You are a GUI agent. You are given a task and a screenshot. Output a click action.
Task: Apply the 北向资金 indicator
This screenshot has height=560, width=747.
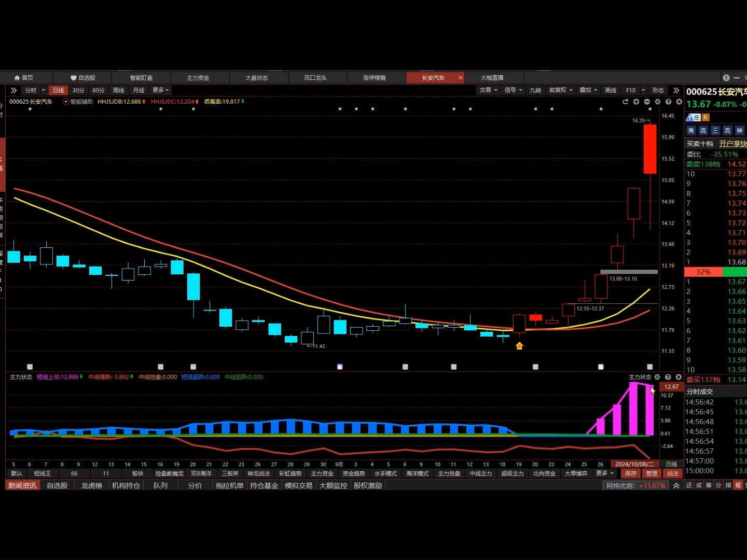pos(544,473)
